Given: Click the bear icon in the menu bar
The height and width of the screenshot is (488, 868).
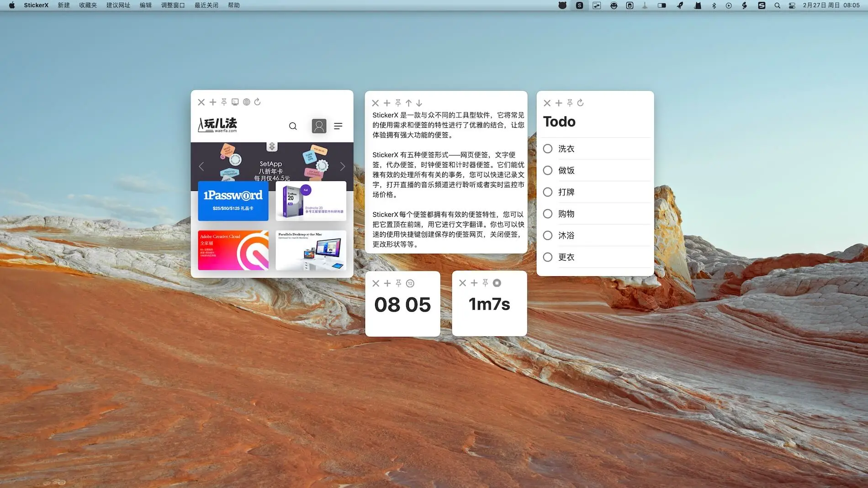Looking at the screenshot, I should 562,5.
